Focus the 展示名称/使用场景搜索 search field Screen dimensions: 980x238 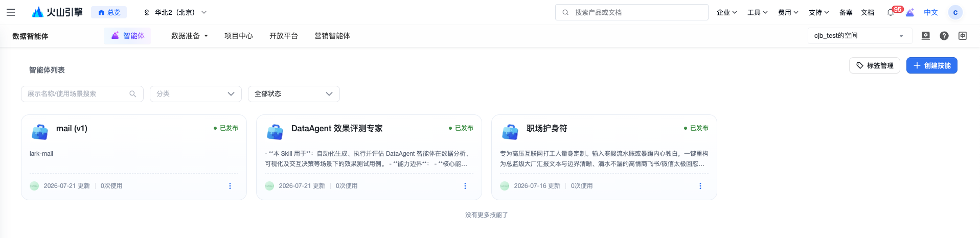point(82,94)
